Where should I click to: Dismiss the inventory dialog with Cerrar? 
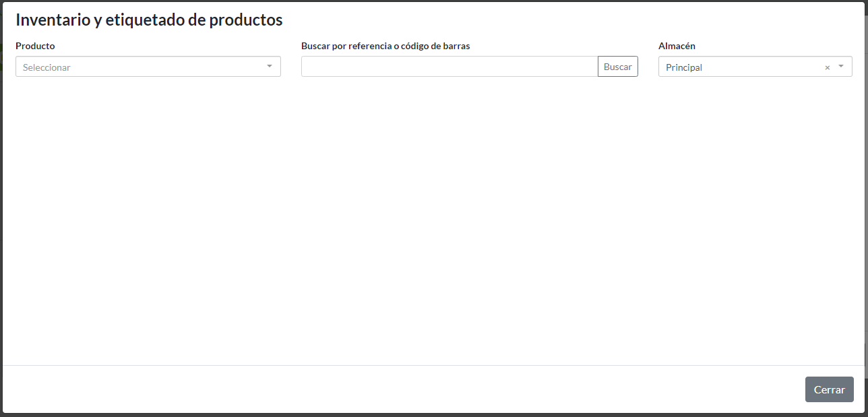point(829,389)
